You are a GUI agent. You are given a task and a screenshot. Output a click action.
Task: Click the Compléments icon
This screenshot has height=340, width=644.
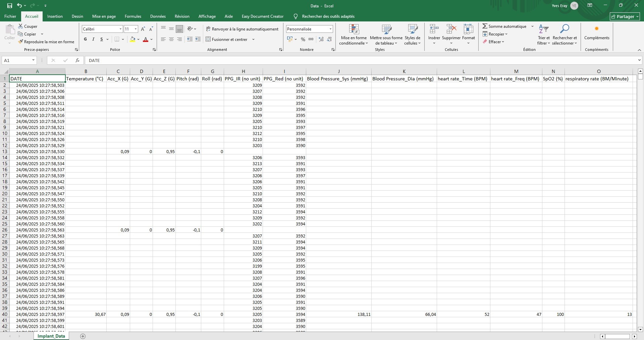(x=596, y=29)
